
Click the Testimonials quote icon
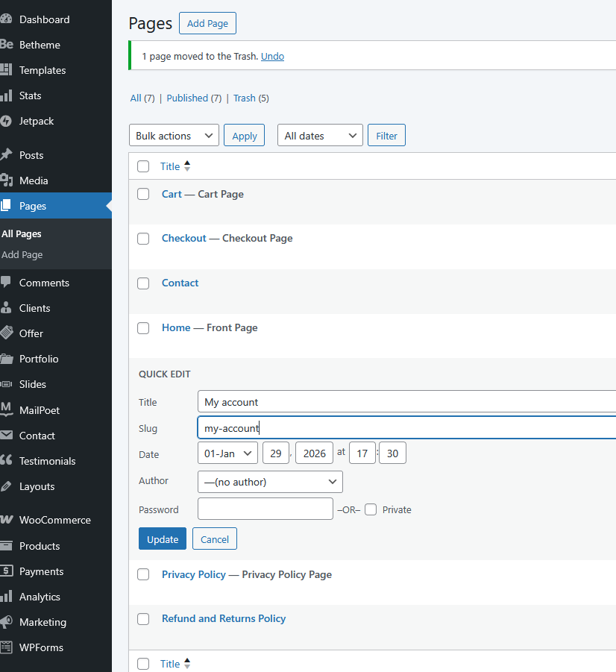[6, 461]
